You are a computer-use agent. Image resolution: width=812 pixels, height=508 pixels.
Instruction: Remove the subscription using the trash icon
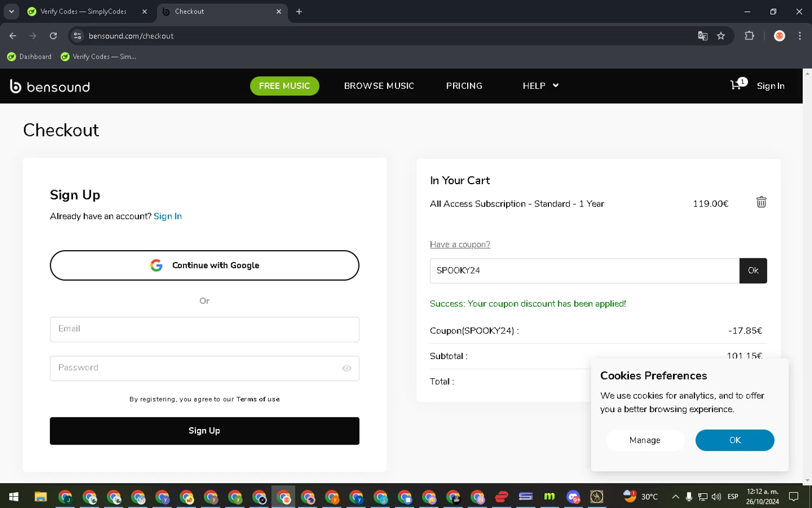tap(761, 202)
